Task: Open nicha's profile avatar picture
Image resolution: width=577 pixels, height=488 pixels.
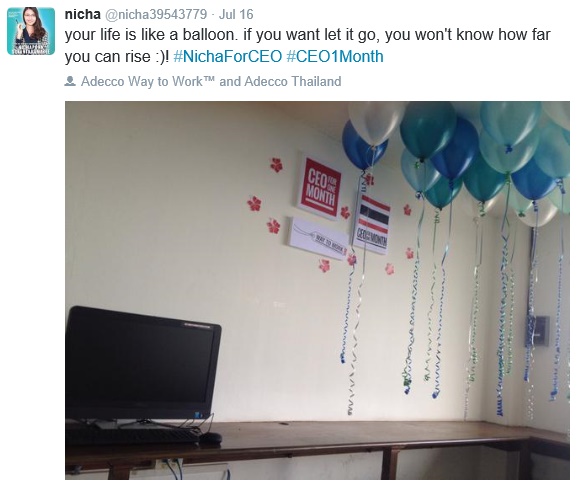Action: click(31, 31)
